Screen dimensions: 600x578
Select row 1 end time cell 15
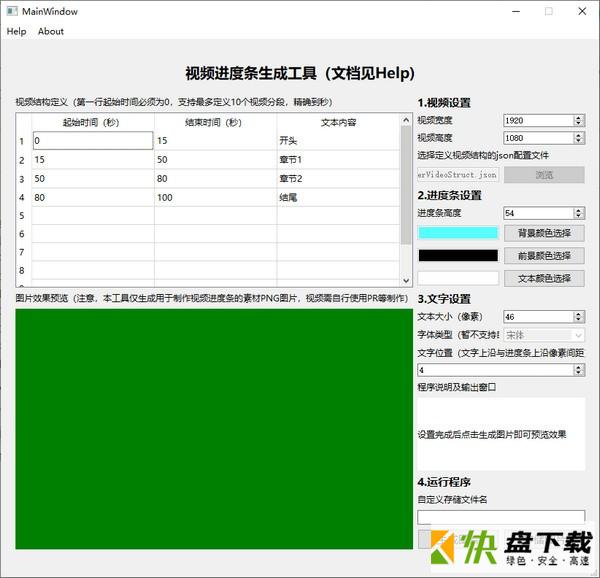click(215, 140)
